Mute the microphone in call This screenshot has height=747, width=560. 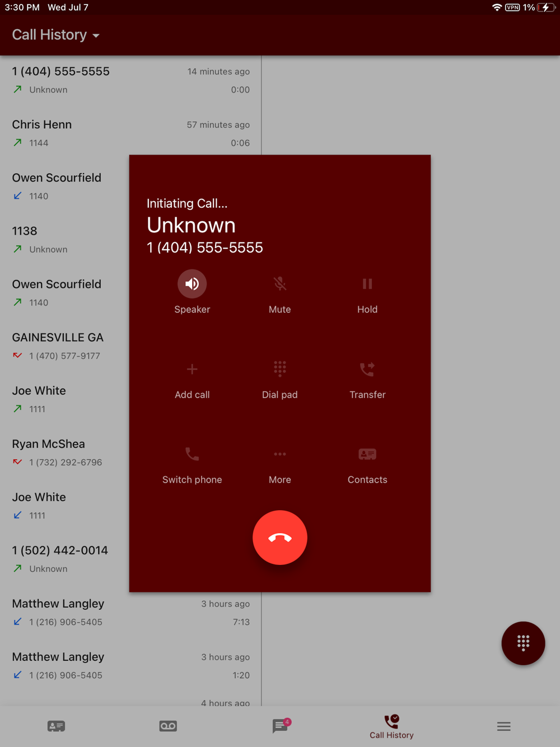[x=280, y=284]
